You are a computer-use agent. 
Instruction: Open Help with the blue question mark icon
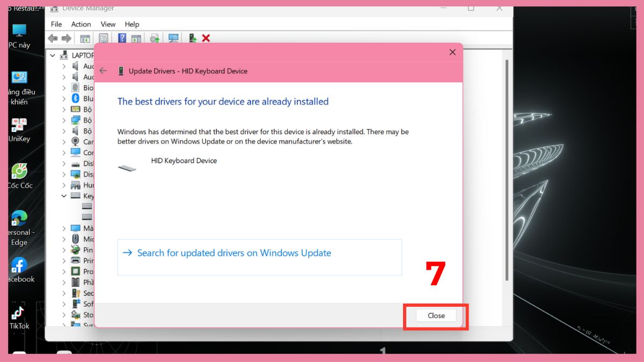click(122, 38)
